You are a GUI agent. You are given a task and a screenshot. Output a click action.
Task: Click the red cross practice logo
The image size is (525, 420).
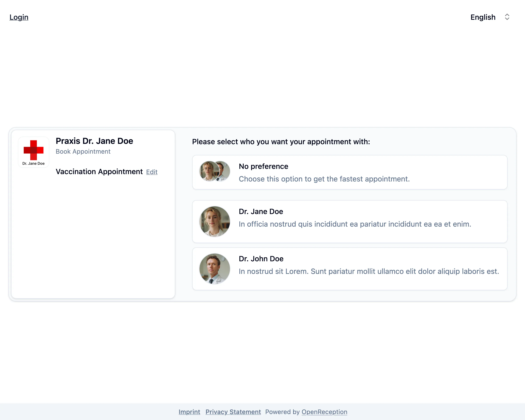pyautogui.click(x=34, y=150)
